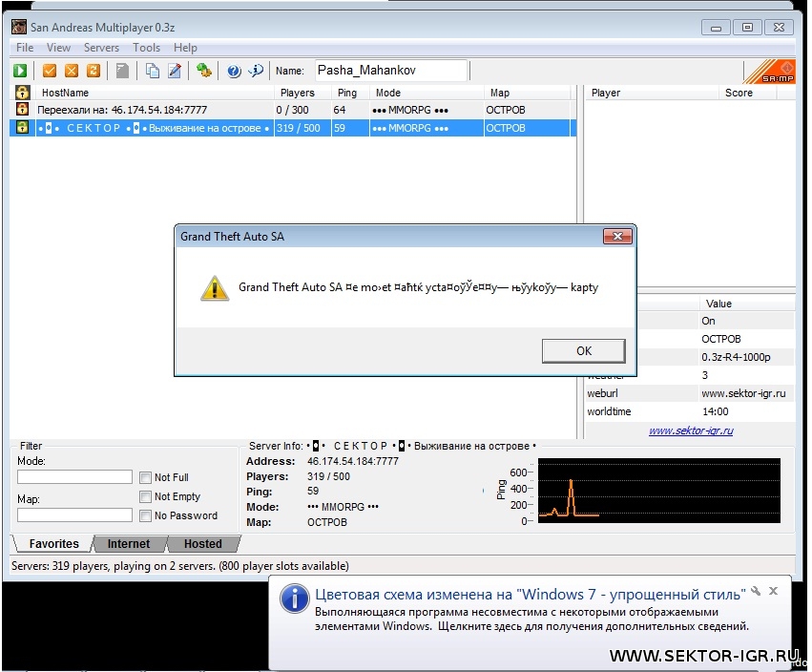Click the About info bubble icon
Screen dimensions: 812x672
(x=256, y=71)
